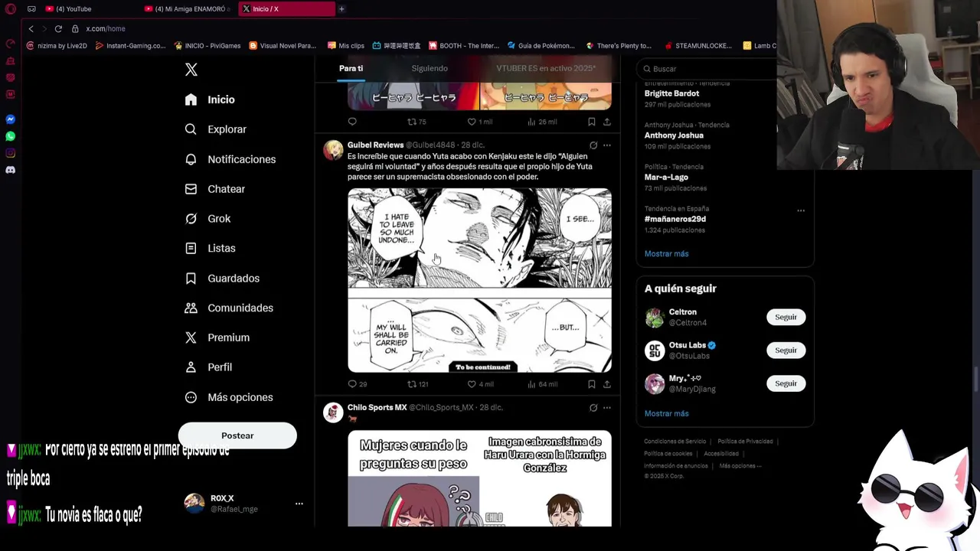This screenshot has height=551, width=980.
Task: Click the X logo in sidebar
Action: 191,70
